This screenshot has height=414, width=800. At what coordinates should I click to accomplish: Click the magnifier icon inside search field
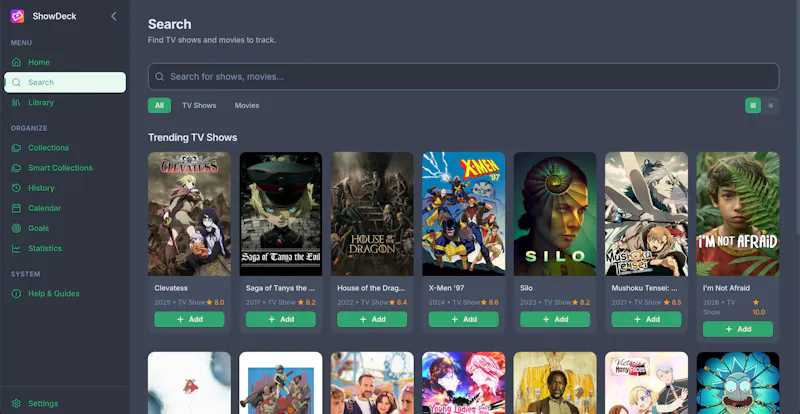(159, 77)
